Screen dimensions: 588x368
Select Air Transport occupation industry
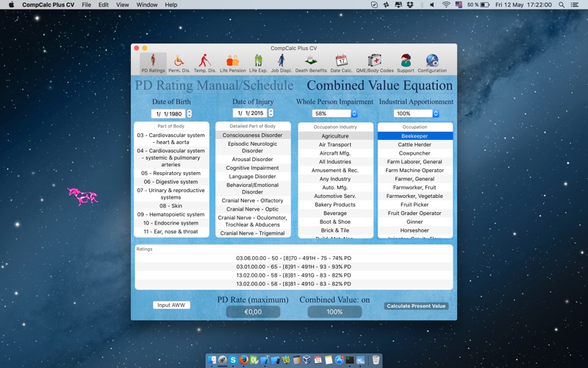point(335,144)
